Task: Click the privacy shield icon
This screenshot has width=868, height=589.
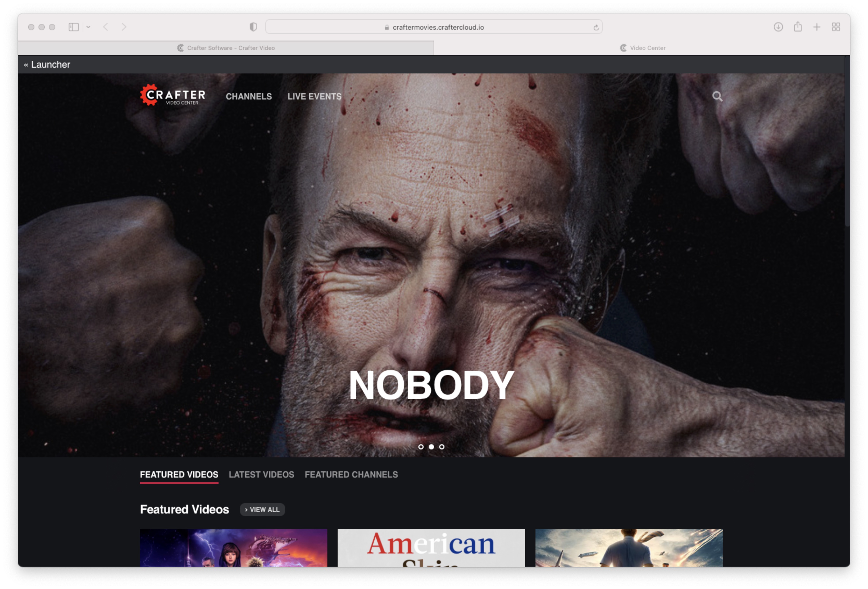Action: (x=253, y=27)
